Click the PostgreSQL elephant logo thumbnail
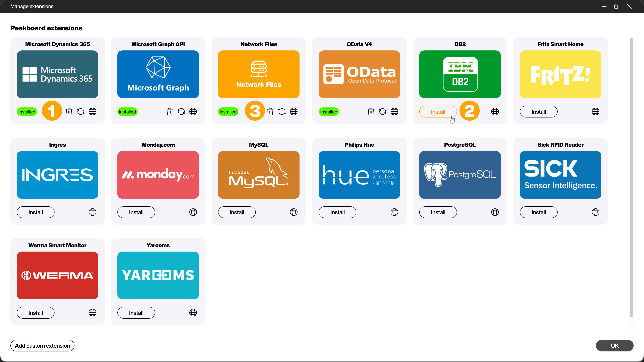The image size is (644, 362). [460, 175]
